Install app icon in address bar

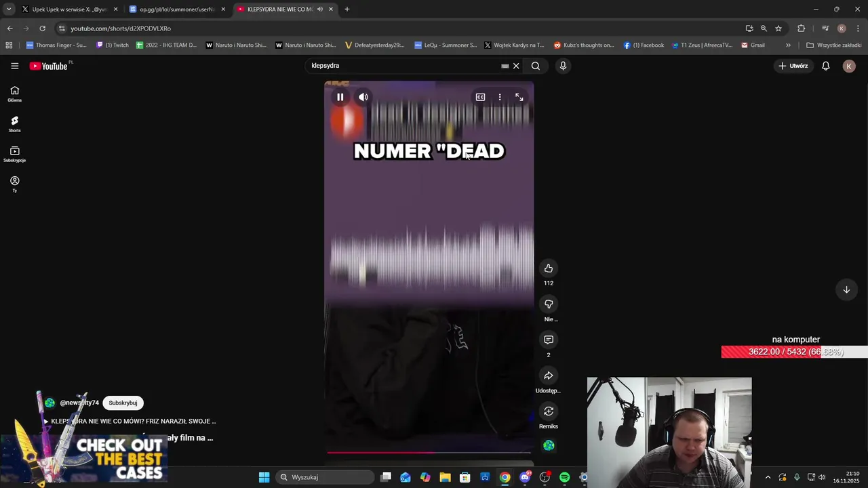click(749, 28)
